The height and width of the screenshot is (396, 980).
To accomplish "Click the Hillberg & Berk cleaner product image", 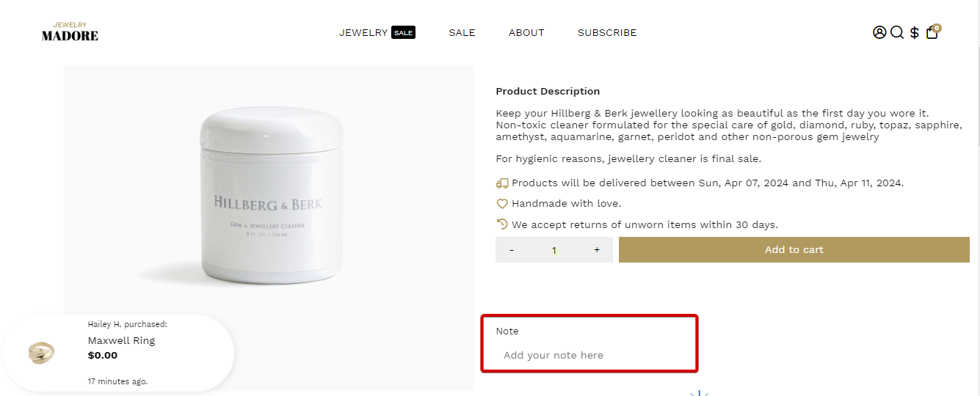I will 269,197.
